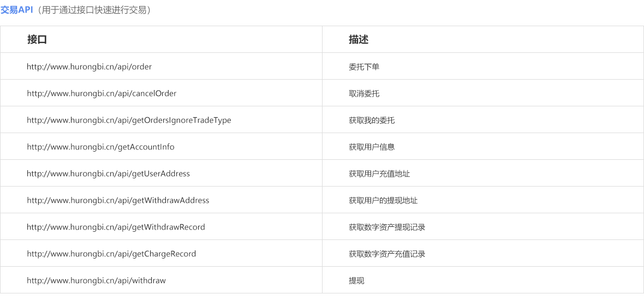This screenshot has width=644, height=306.
Task: Click the api/cancelOrder URL
Action: [x=102, y=93]
